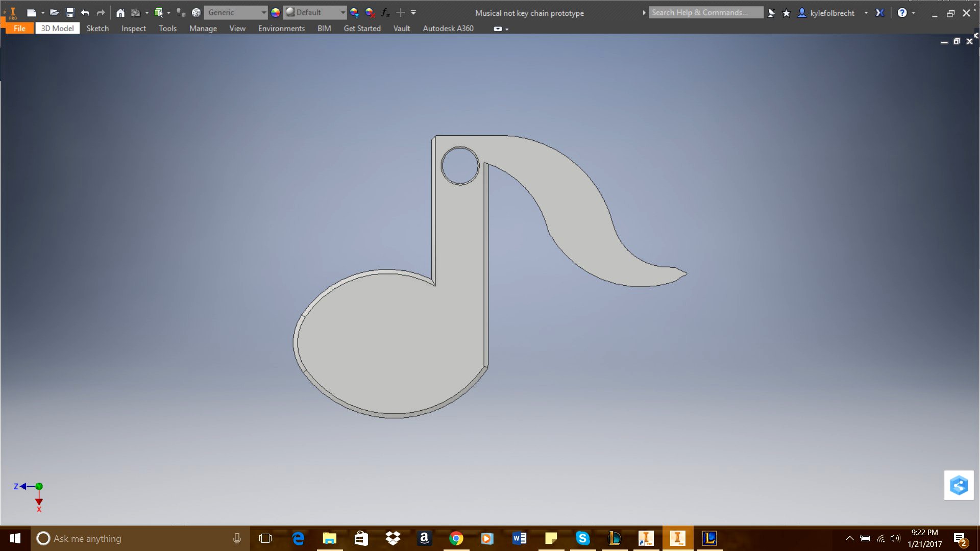This screenshot has width=980, height=551.
Task: Return to the Home view
Action: (120, 12)
